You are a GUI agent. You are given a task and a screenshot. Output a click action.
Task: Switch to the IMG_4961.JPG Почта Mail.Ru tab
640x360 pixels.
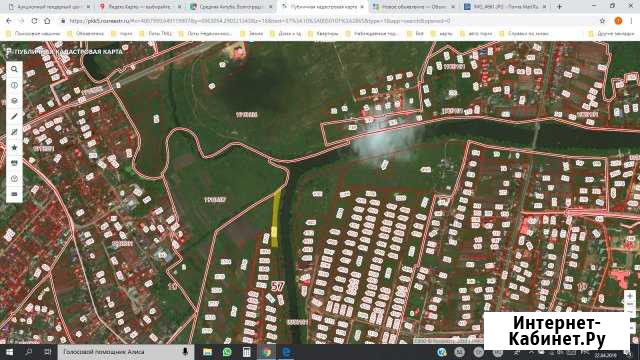(x=505, y=7)
